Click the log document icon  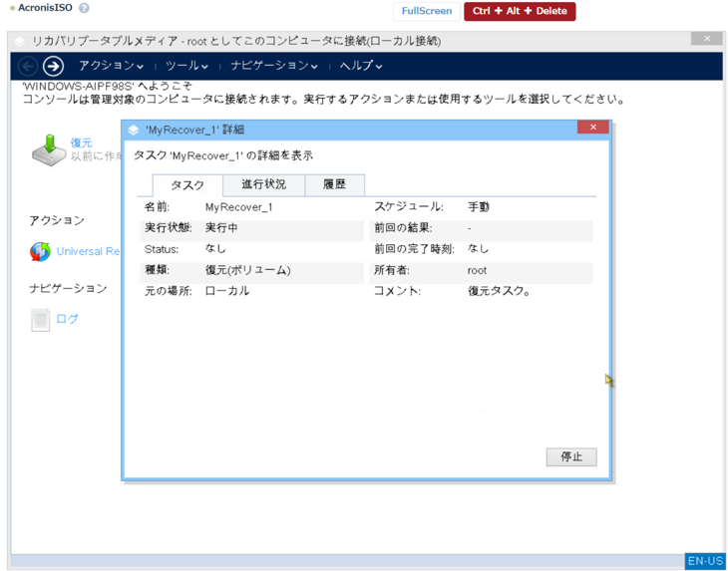(x=40, y=319)
